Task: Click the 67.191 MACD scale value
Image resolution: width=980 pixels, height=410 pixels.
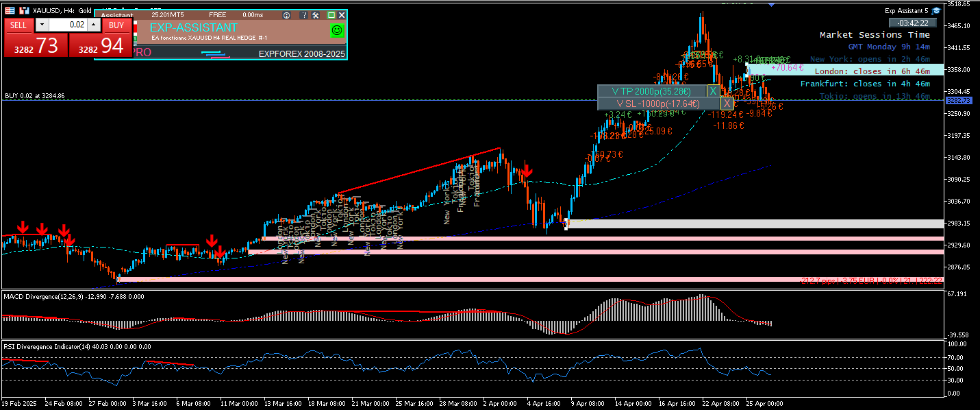Action: 957,294
